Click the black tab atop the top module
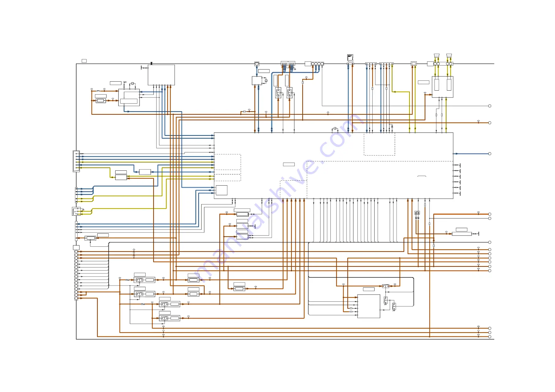 click(151, 63)
